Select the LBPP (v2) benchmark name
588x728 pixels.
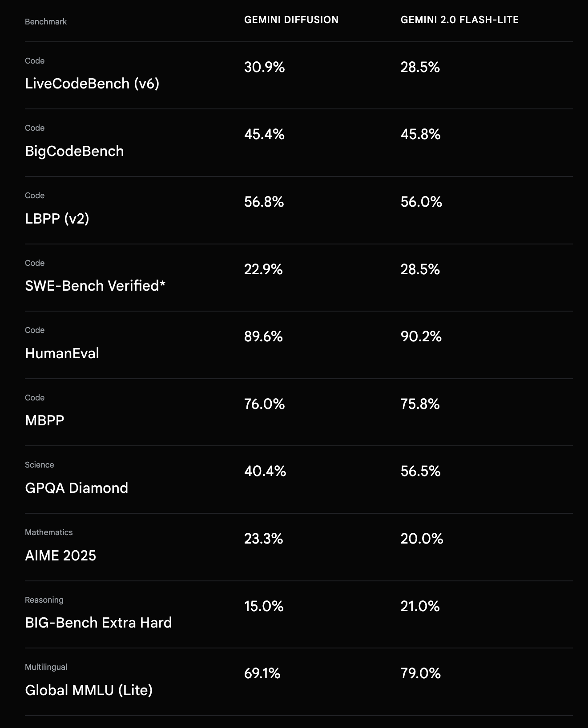click(x=57, y=219)
